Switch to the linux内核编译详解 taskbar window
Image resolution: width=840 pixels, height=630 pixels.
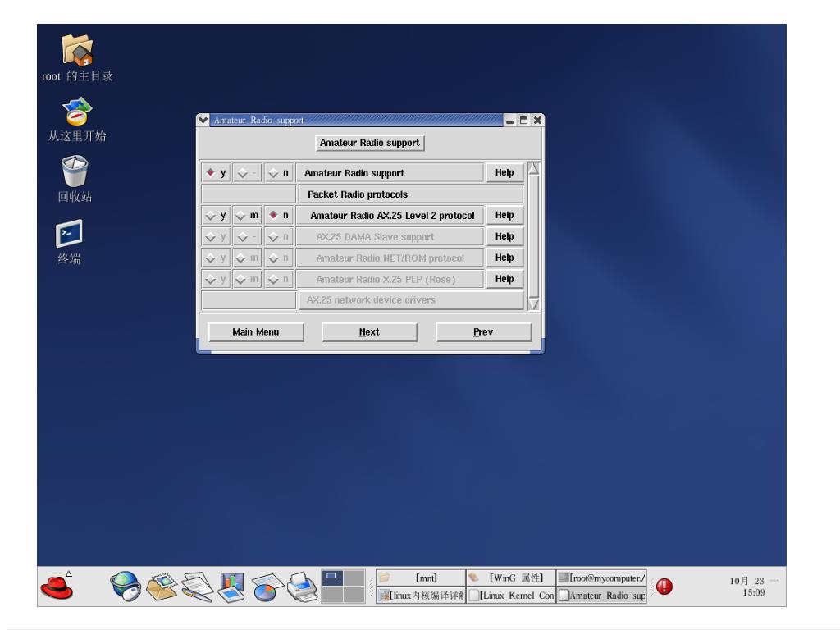click(x=421, y=596)
